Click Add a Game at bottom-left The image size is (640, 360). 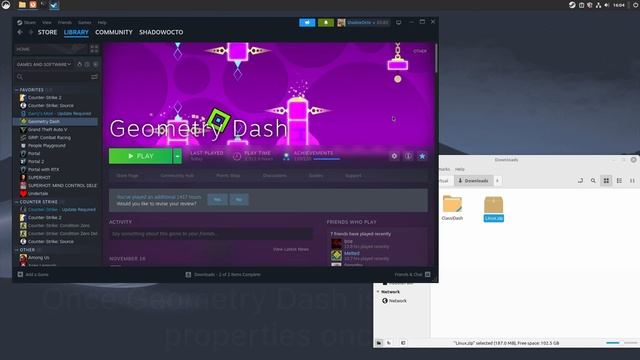pyautogui.click(x=33, y=274)
